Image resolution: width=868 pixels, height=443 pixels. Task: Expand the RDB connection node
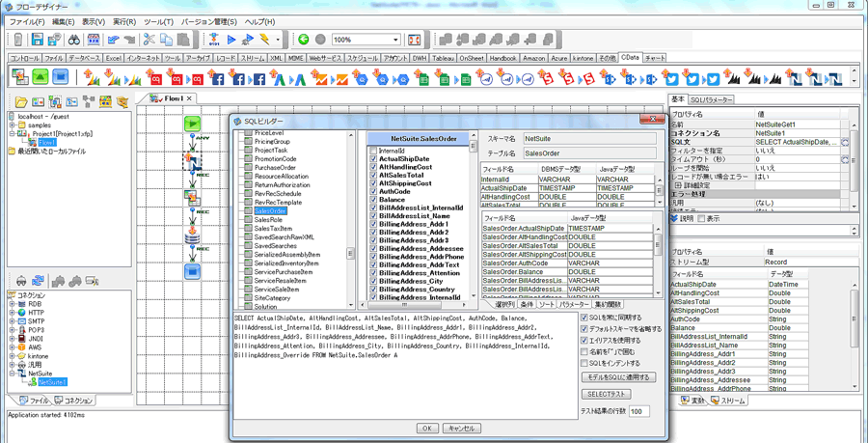(x=13, y=304)
